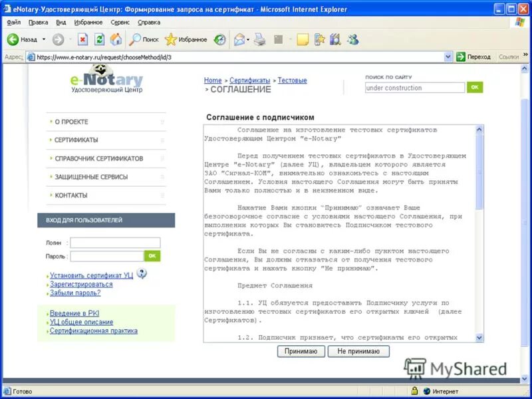Image resolution: width=532 pixels, height=399 pixels.
Task: Click the lock security icon in status bar
Action: tap(414, 391)
